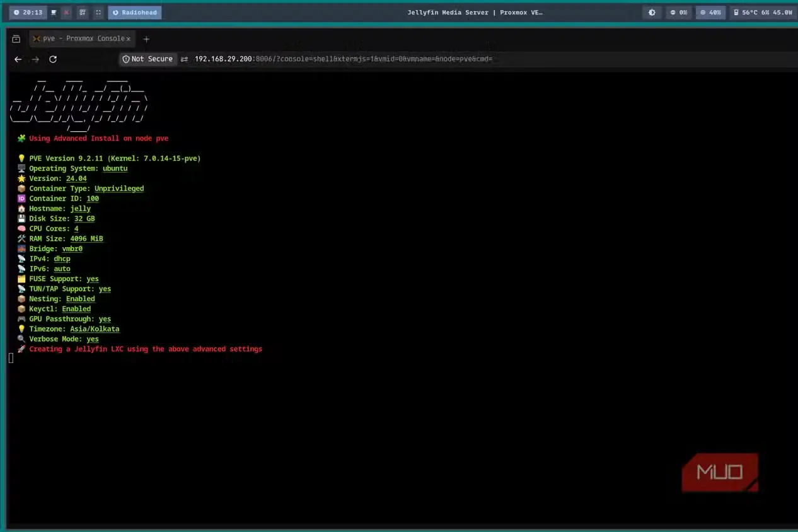Click the coffee cup icon in top bar

click(54, 13)
